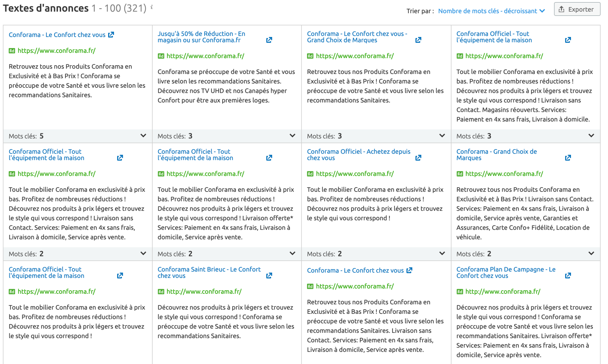Open the external link icon for 'Conforama - Le Confort chez vous - Grand Choix de Marques'
Screen dimensions: 608x364
(x=418, y=40)
